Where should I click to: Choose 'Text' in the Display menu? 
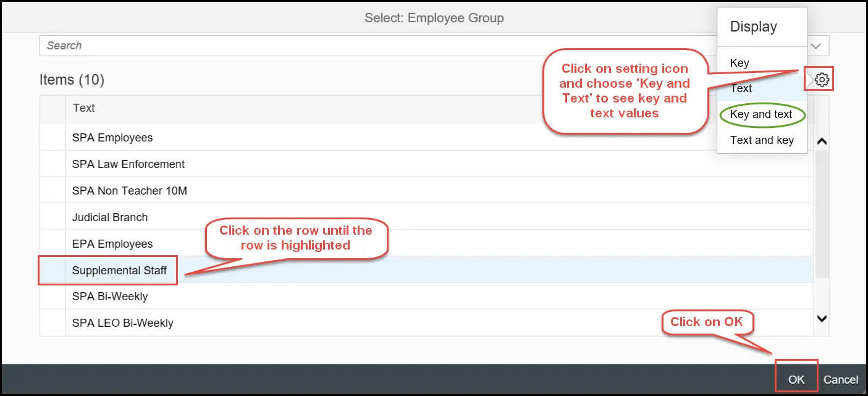(x=741, y=88)
